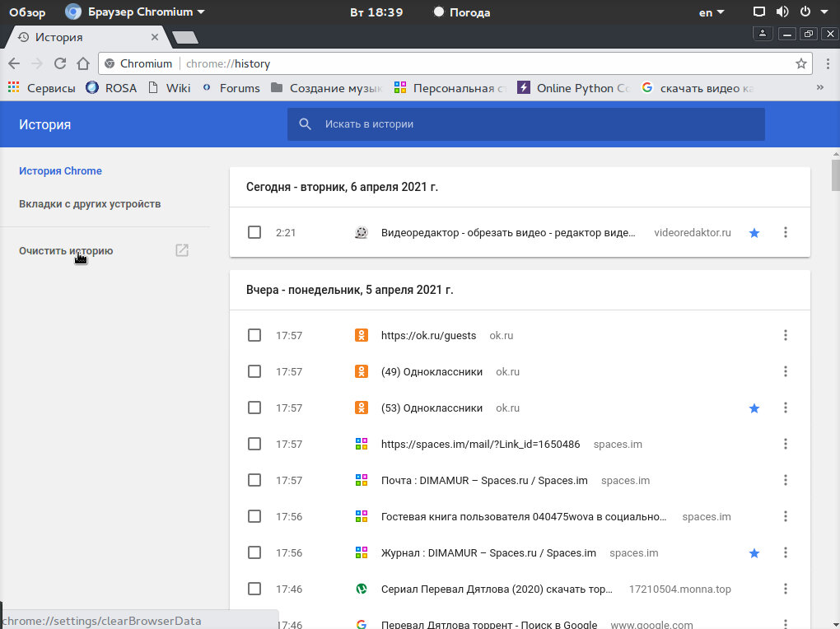Viewport: 840px width, 629px height.
Task: Open the Персональная bookmark
Action: (450, 88)
